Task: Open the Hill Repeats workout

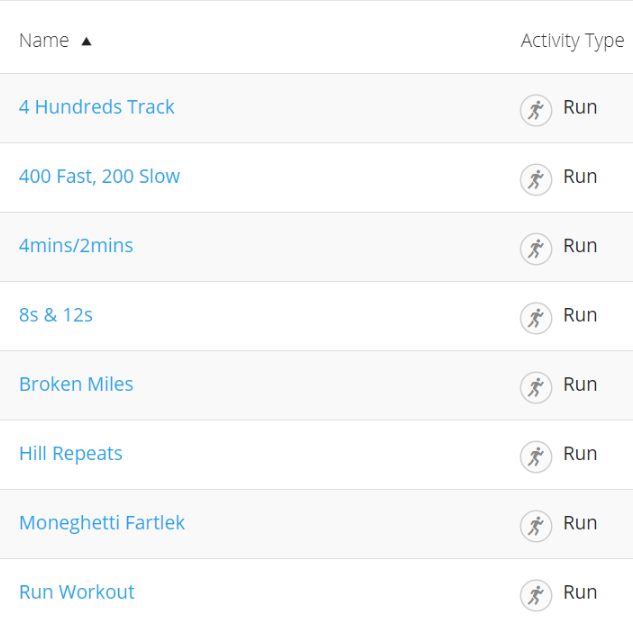Action: click(x=71, y=453)
